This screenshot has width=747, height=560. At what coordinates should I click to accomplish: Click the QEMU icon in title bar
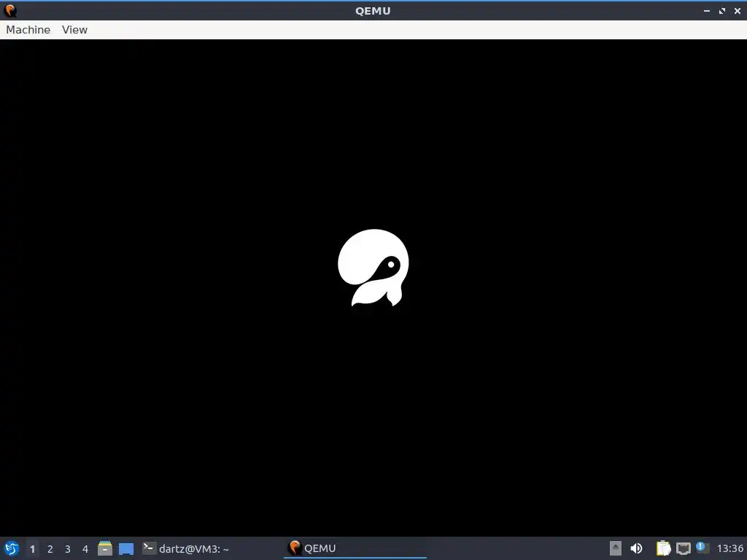click(10, 10)
